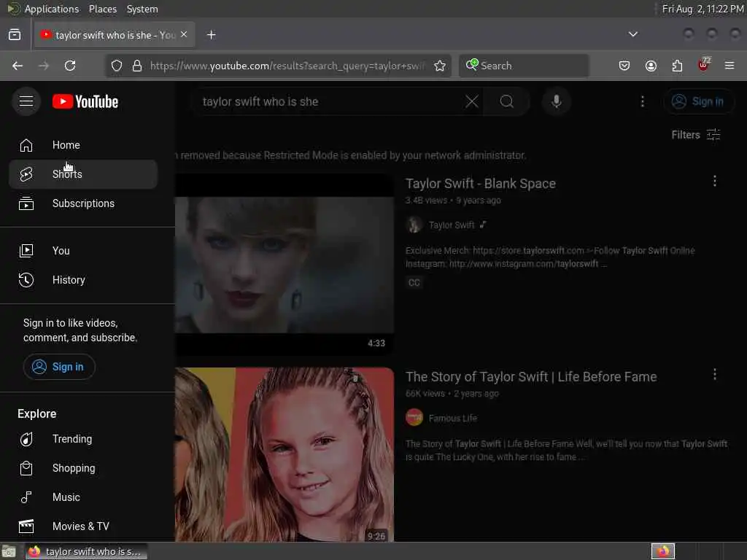Clear the YouTube search box text
This screenshot has height=560, width=747.
472,101
